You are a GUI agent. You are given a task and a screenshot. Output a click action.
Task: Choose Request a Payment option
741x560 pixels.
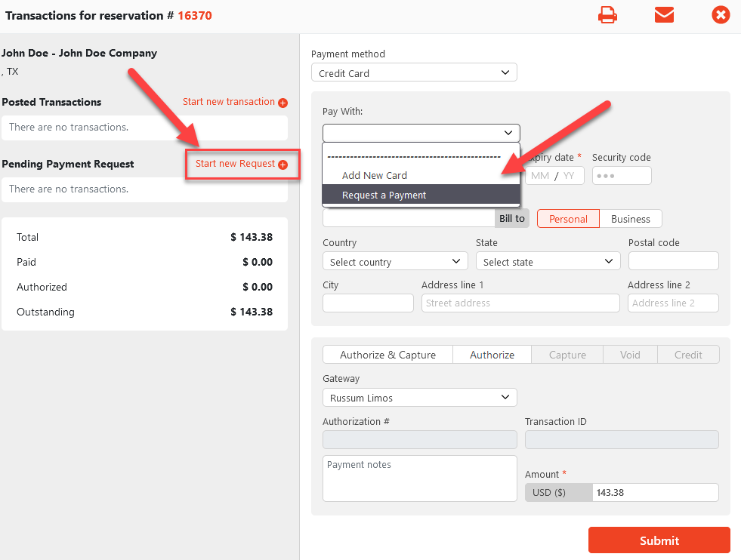pyautogui.click(x=384, y=195)
